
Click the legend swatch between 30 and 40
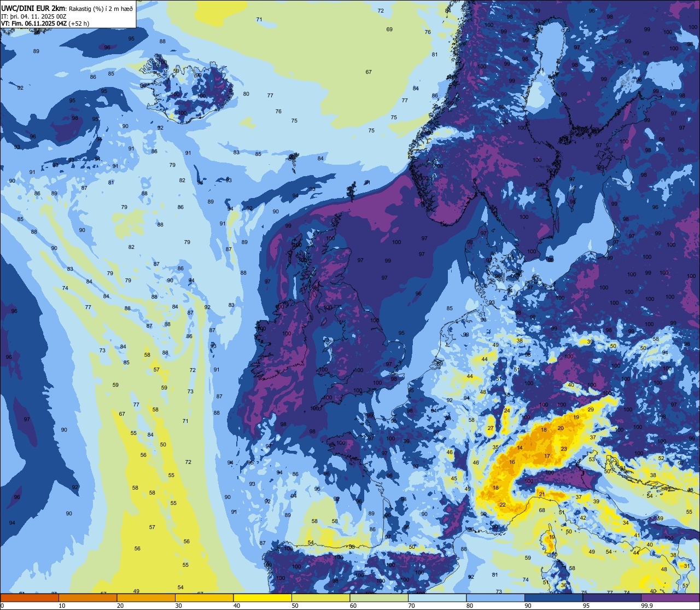[204, 597]
